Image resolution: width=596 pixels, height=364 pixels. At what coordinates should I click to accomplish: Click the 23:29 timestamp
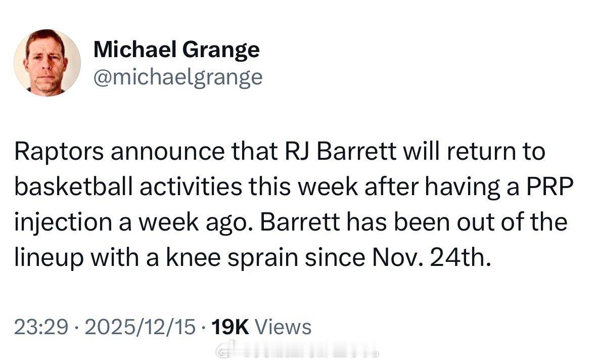tap(41, 327)
